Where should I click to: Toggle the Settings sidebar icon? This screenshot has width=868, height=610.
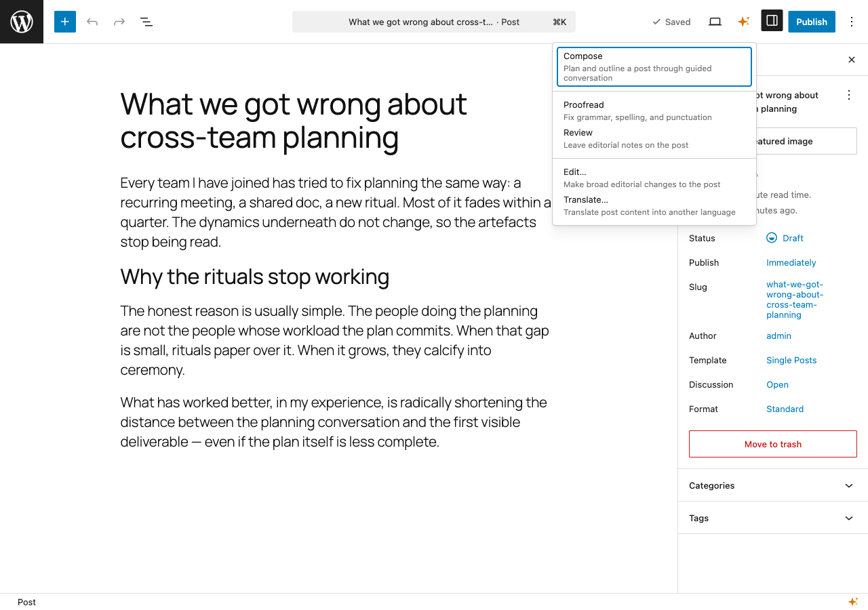click(x=771, y=21)
